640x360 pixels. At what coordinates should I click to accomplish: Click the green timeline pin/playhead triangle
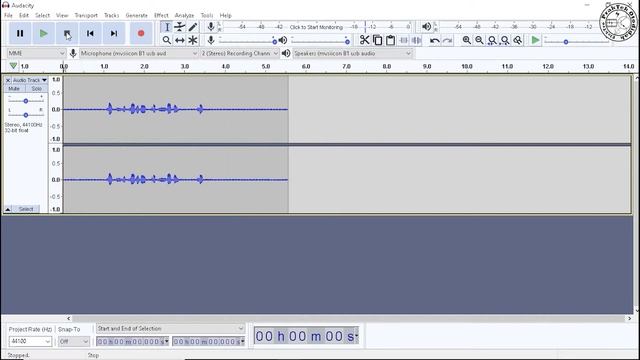click(13, 66)
